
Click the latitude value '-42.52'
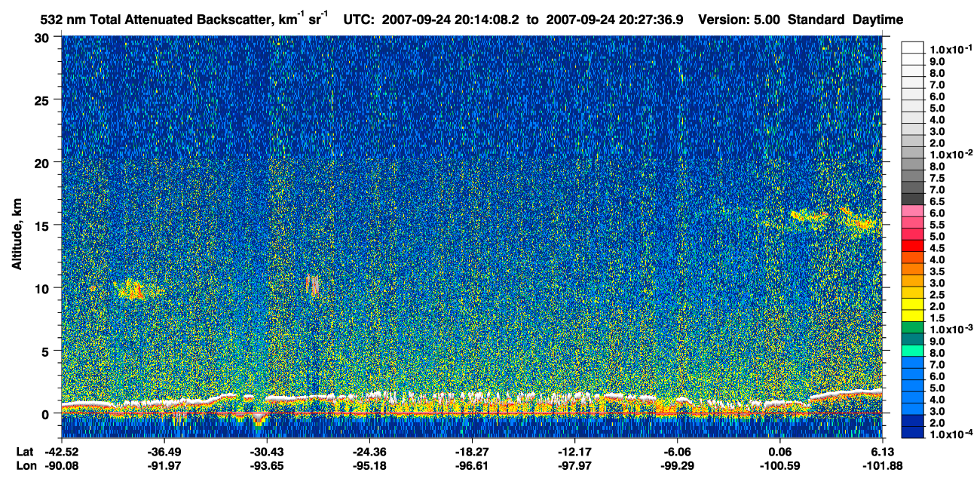click(x=61, y=451)
